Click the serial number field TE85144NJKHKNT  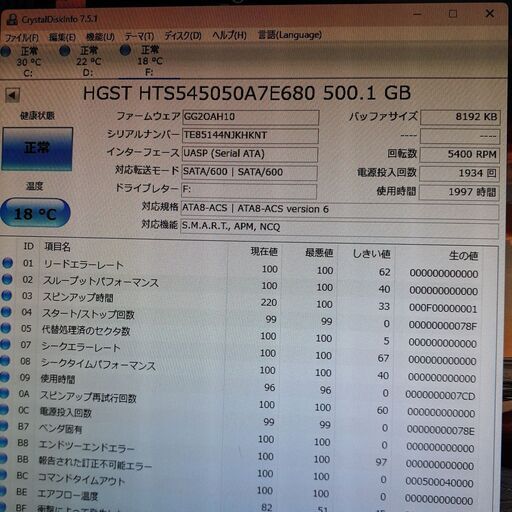[250, 136]
